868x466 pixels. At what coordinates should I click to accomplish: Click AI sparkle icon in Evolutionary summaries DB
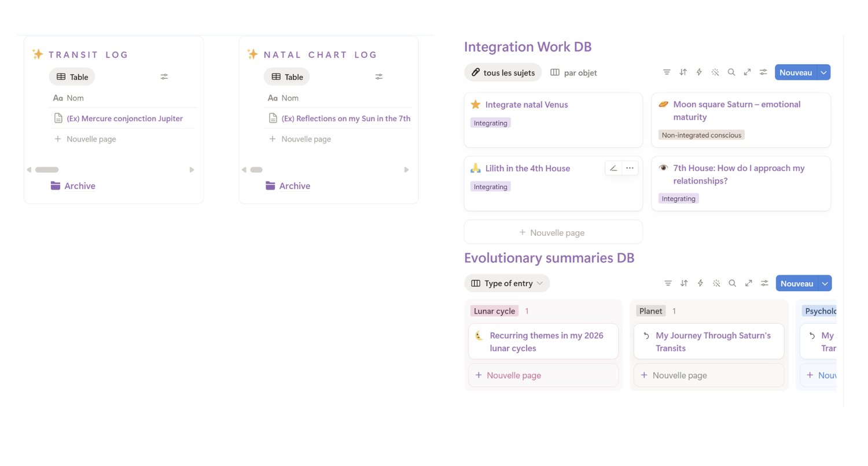pos(716,283)
